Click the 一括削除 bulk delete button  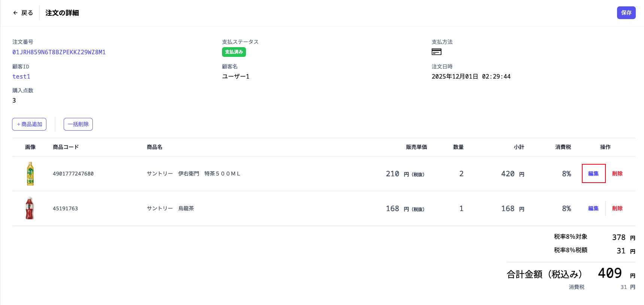(x=78, y=124)
